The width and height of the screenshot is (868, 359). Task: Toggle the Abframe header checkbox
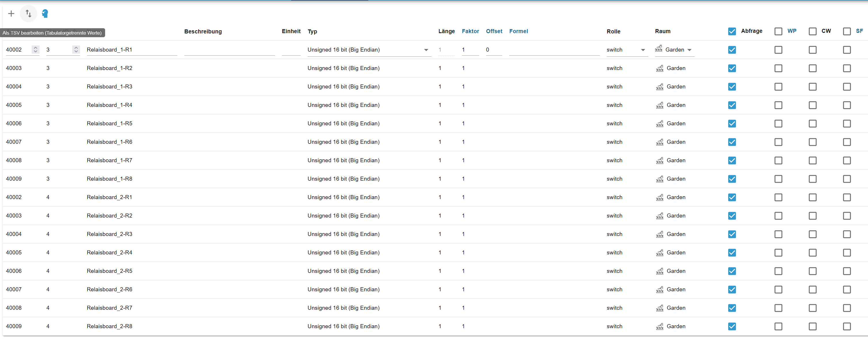point(731,31)
